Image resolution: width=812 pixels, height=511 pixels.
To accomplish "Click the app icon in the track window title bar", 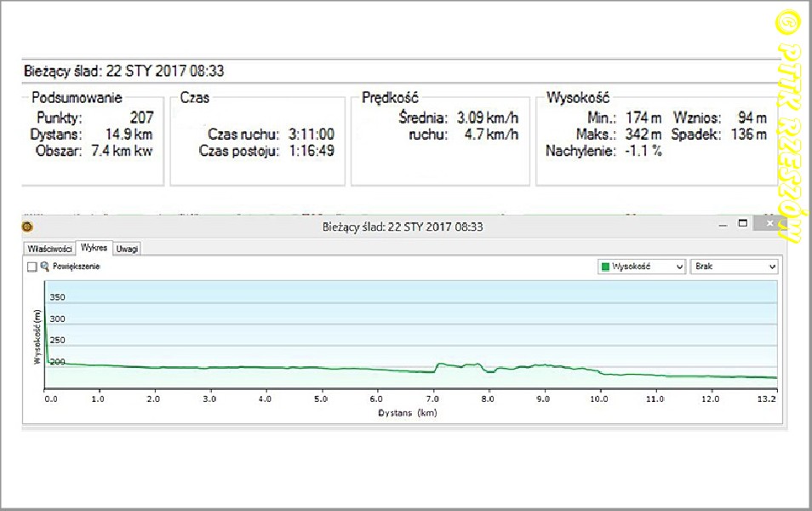I will click(x=28, y=227).
